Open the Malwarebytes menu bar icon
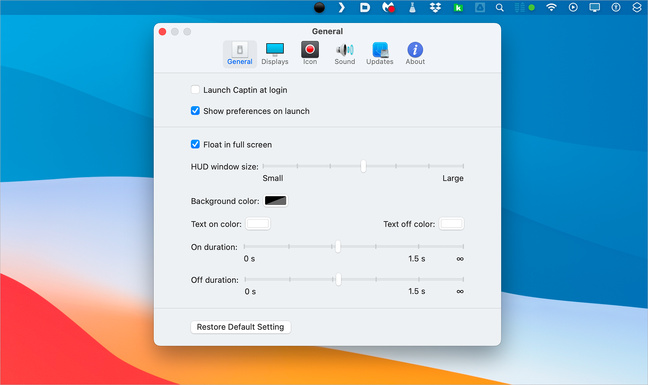The height and width of the screenshot is (385, 648). (x=388, y=7)
